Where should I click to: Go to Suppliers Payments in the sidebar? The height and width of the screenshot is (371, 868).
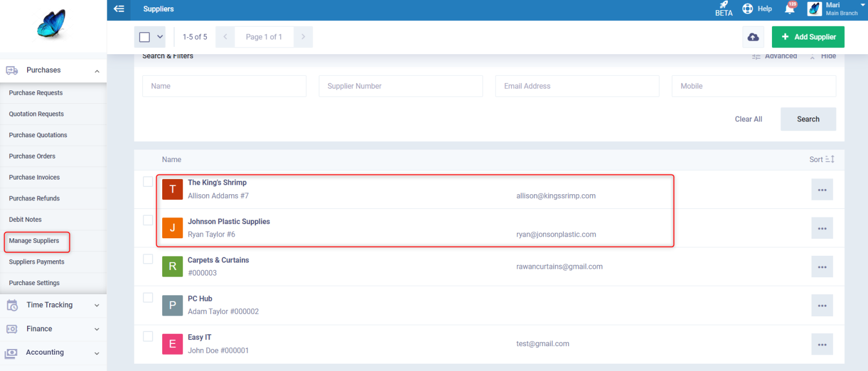point(37,262)
